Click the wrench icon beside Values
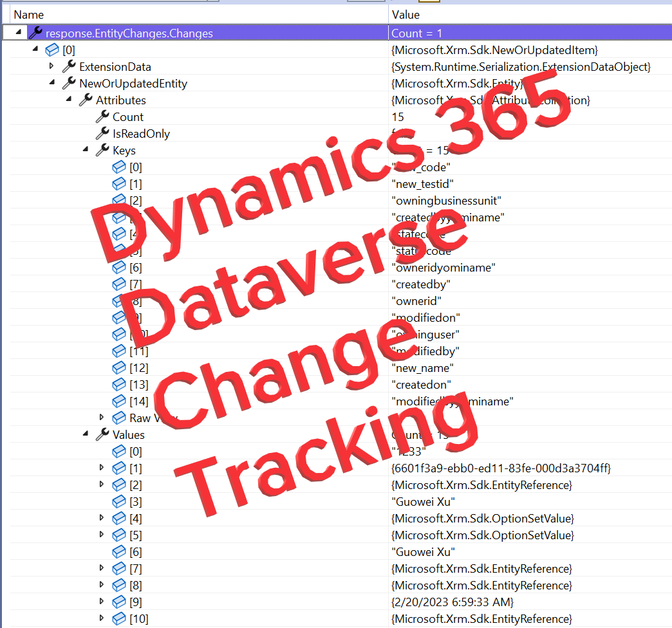 coord(102,434)
